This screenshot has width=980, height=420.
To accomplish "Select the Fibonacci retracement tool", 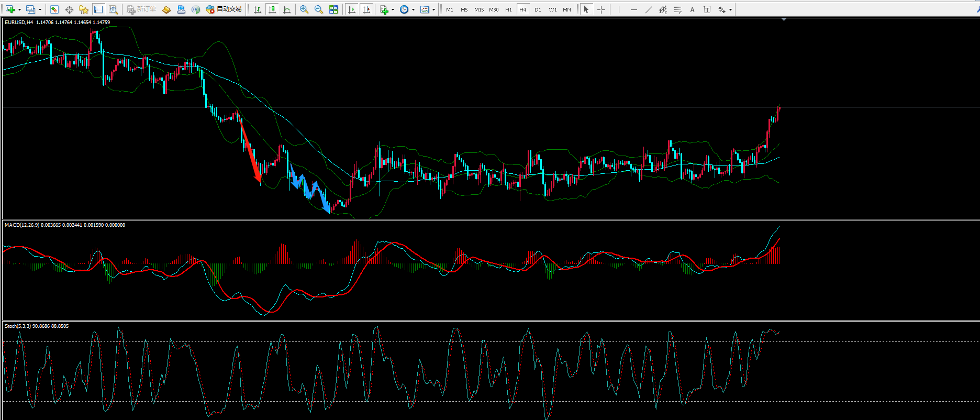I will pyautogui.click(x=678, y=9).
